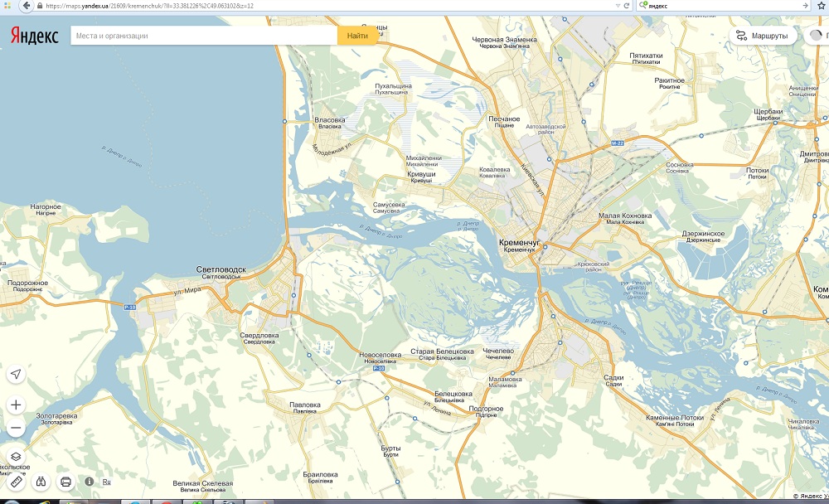Viewport: 829px width, 504px height.
Task: Select the ruler distance tool
Action: point(16,482)
